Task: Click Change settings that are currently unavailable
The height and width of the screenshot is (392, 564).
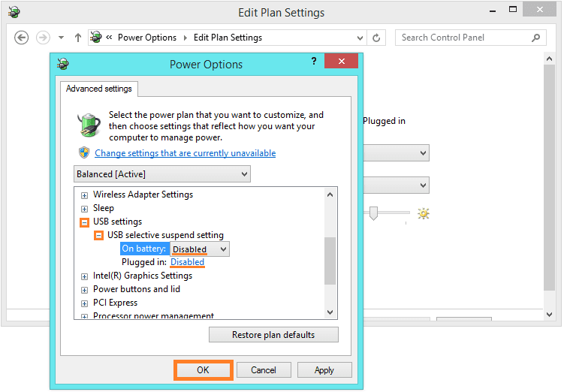Action: click(185, 153)
